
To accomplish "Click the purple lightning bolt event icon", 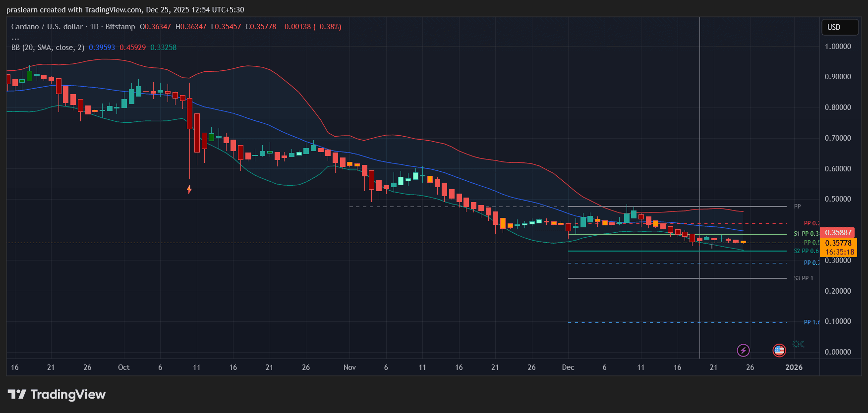I will [743, 351].
